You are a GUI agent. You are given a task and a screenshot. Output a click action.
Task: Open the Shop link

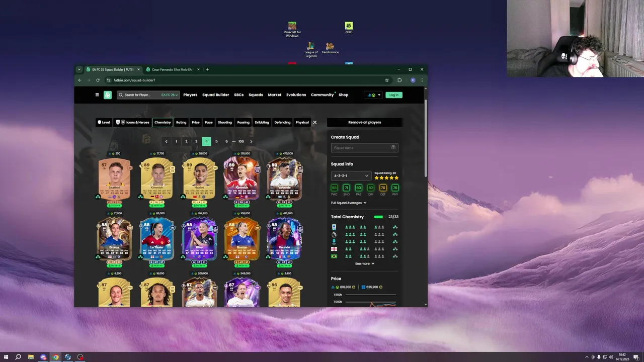(x=344, y=95)
